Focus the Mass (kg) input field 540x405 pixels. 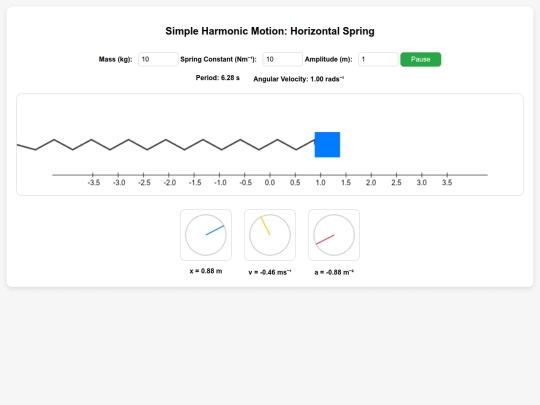click(x=158, y=59)
